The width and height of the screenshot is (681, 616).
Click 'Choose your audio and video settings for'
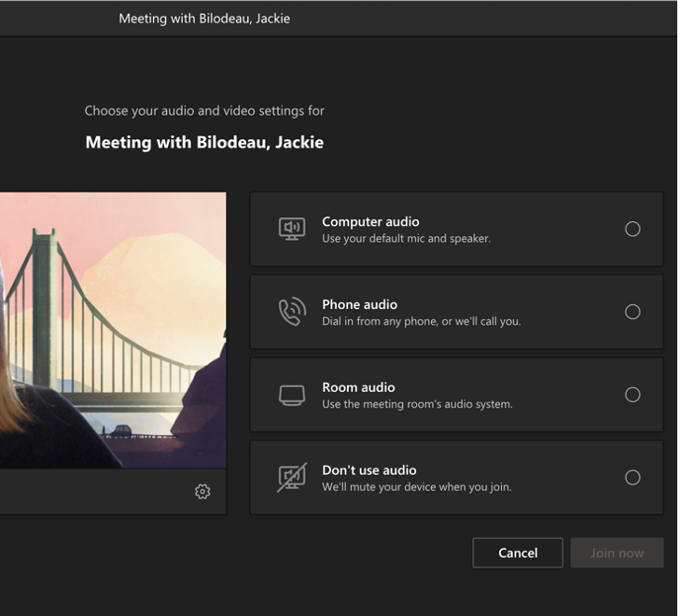[x=204, y=111]
